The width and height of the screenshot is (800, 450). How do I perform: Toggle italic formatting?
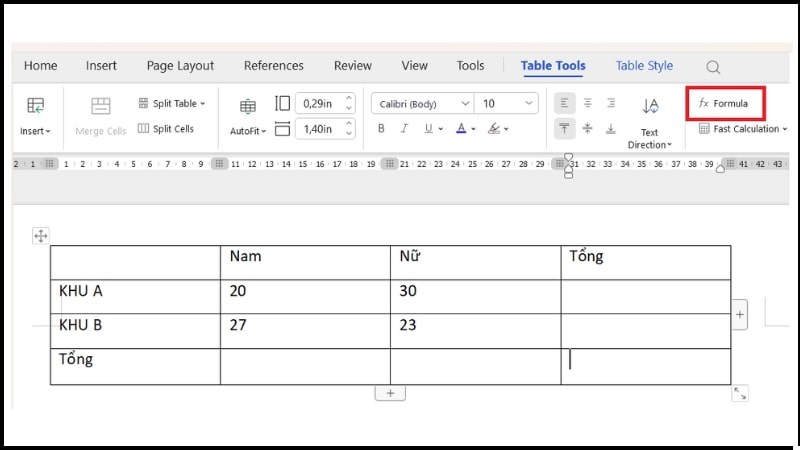point(404,129)
